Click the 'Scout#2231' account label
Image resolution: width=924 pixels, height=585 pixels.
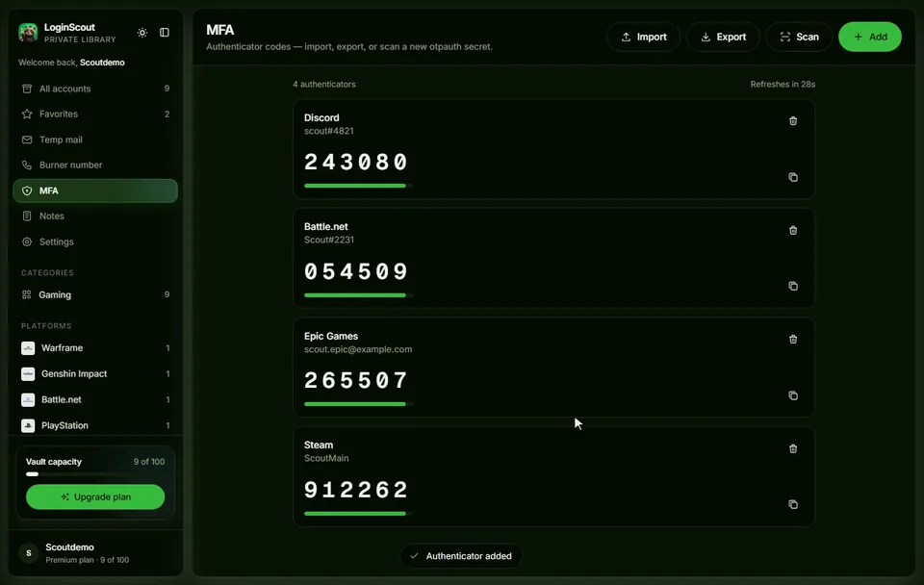point(329,240)
